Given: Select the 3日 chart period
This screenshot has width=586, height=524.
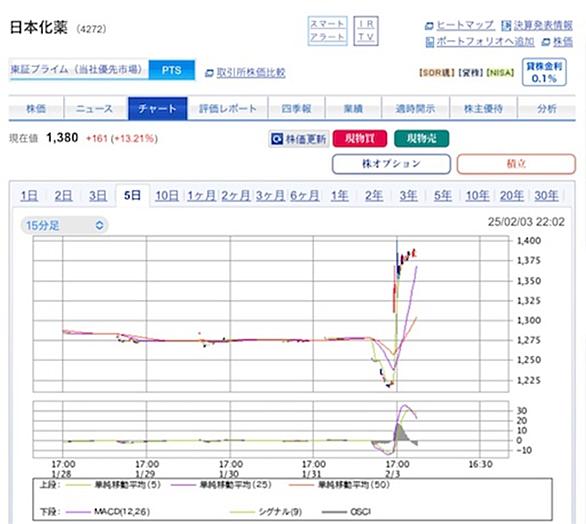Looking at the screenshot, I should (98, 195).
